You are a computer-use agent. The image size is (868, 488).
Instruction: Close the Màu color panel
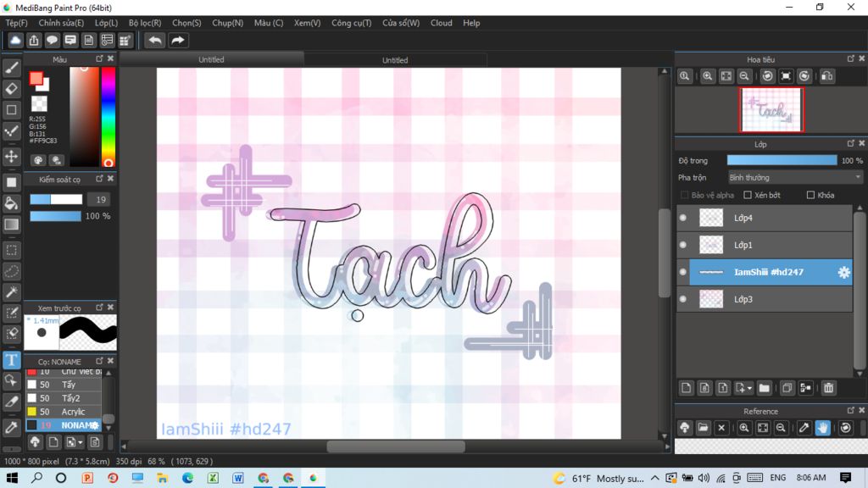(111, 58)
